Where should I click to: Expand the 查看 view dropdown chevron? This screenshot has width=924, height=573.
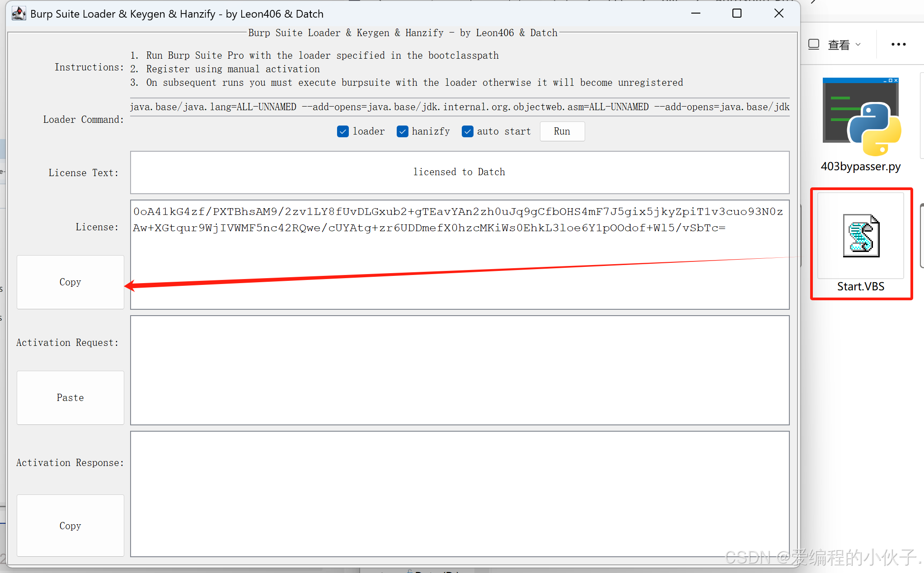858,44
